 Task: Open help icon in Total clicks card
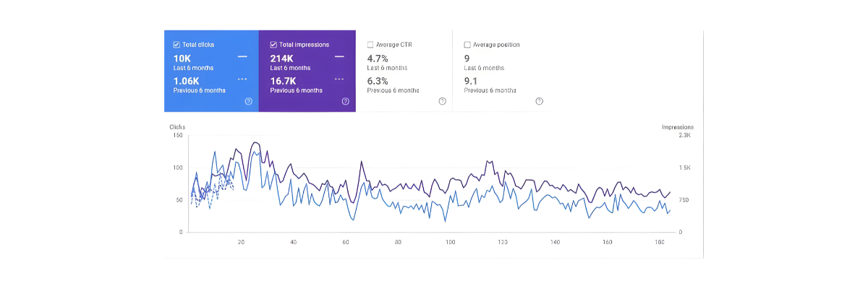pos(248,101)
